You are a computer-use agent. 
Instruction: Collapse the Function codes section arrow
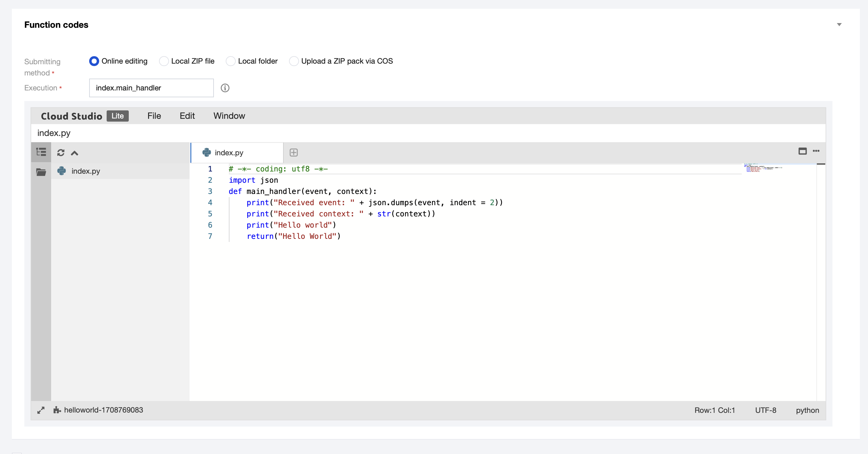click(839, 25)
